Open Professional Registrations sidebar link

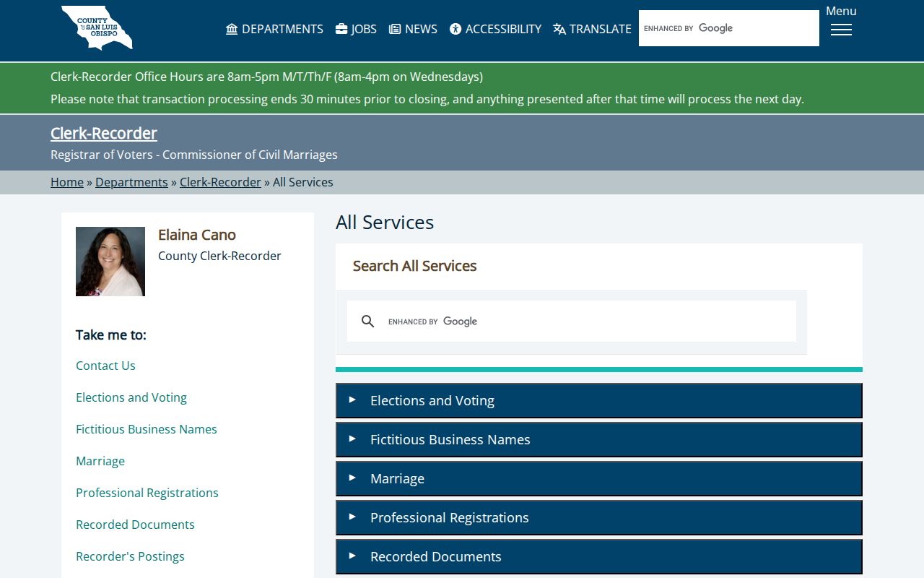[x=147, y=493]
